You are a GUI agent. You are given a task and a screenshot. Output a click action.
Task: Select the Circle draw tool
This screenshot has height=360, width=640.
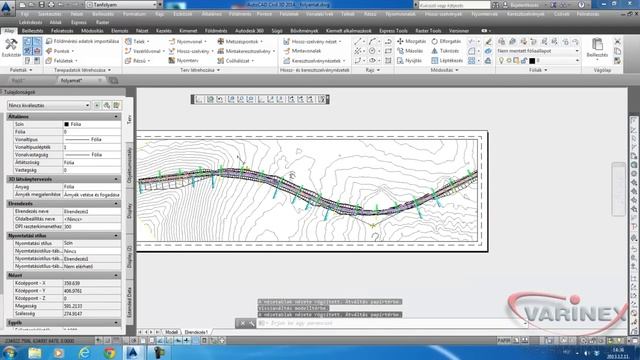point(372,51)
